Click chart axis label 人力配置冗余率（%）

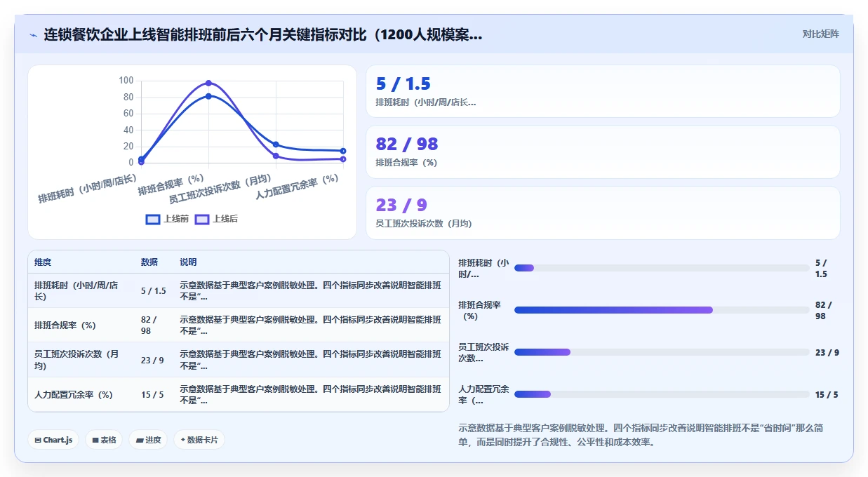[298, 187]
